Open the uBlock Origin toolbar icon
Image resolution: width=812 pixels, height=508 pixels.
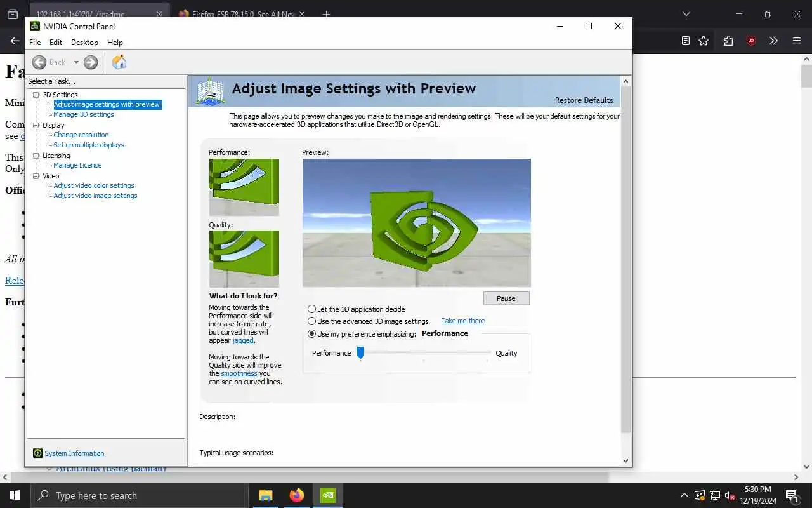pyautogui.click(x=751, y=41)
